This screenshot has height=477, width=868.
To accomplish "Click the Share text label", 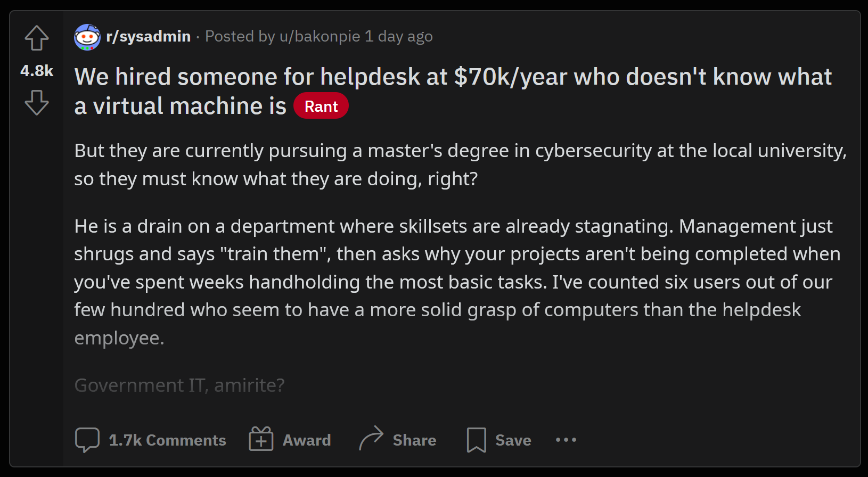I will click(x=414, y=440).
